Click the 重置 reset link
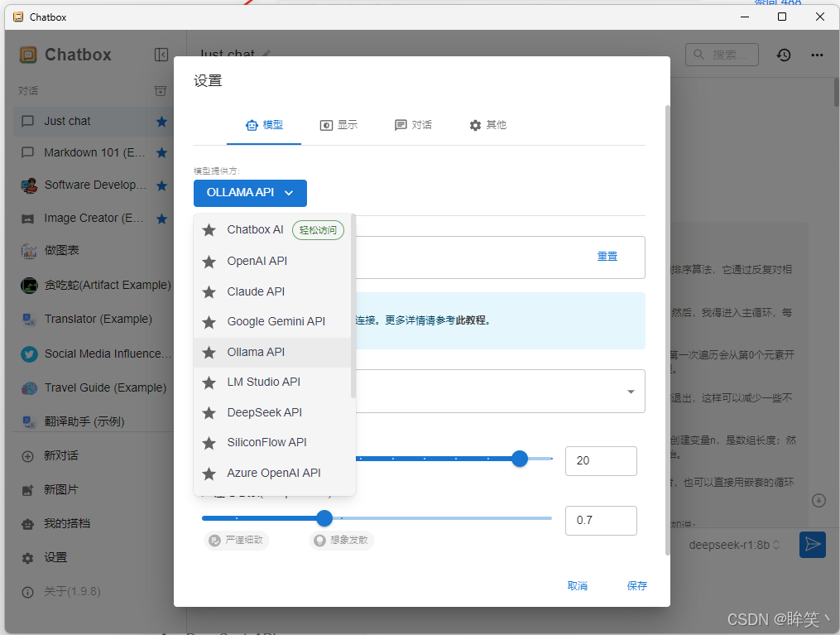840x635 pixels. 607,257
